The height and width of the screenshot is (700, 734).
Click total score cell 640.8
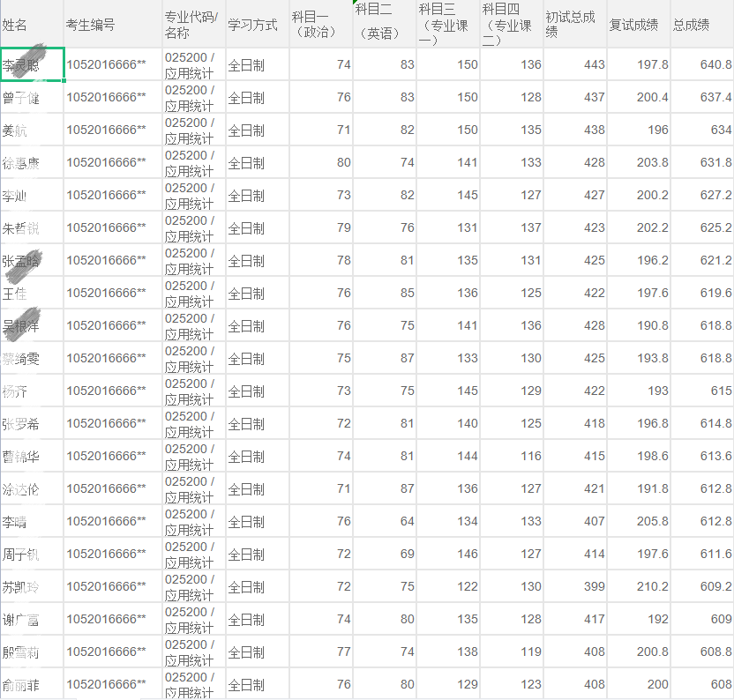702,64
